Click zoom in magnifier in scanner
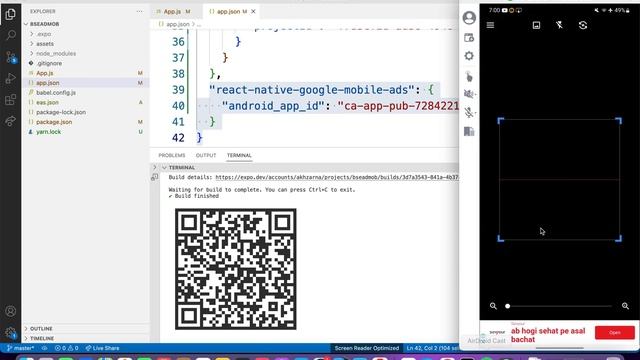This screenshot has width=640, height=360. pos(625,306)
